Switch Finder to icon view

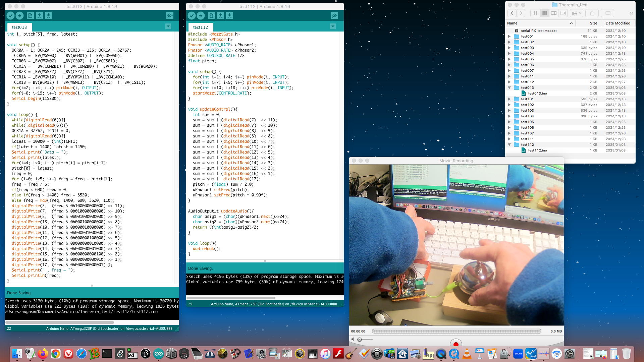[535, 13]
